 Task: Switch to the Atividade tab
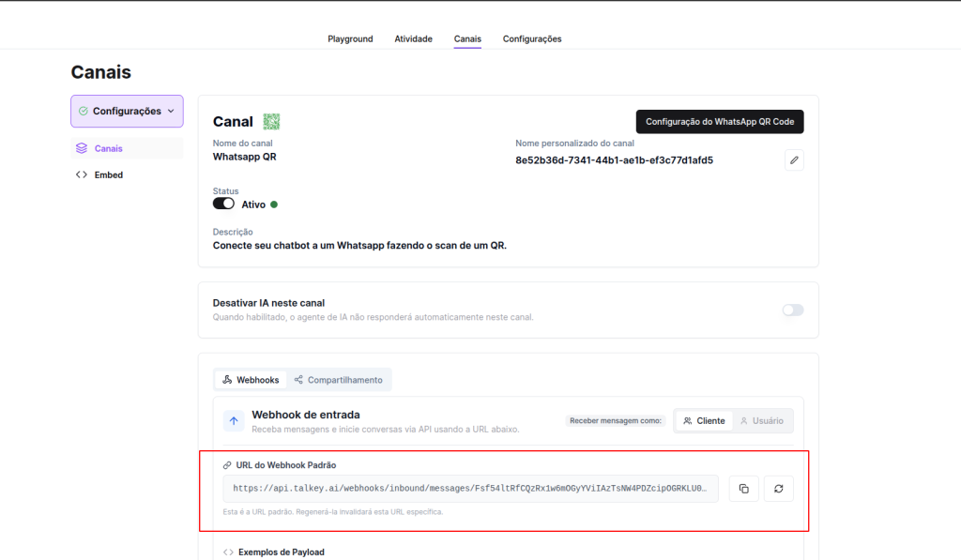click(x=413, y=38)
